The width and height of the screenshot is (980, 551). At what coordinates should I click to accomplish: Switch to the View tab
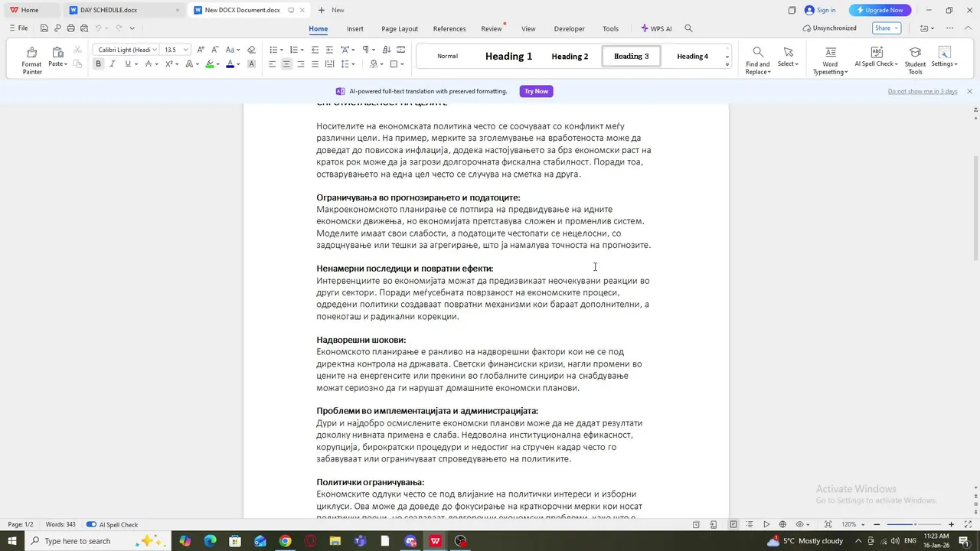[528, 28]
